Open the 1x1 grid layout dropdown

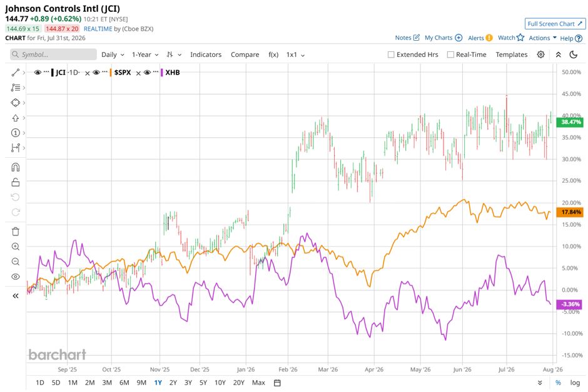tap(295, 54)
